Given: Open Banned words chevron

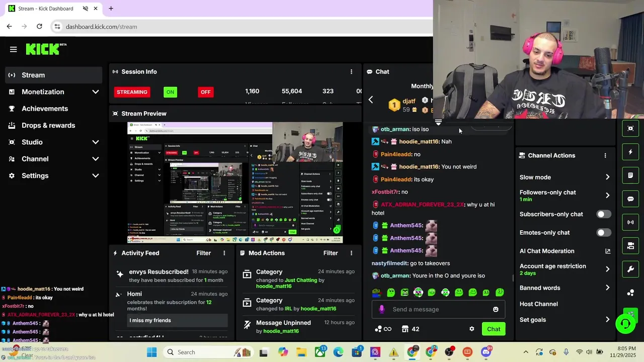Looking at the screenshot, I should coord(607,288).
